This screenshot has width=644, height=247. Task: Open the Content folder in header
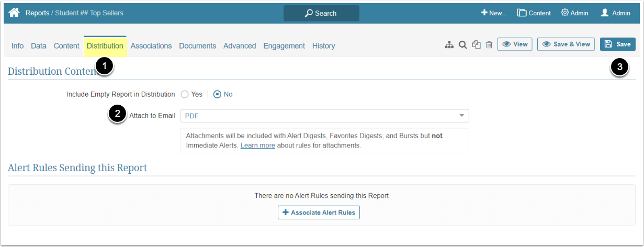coord(534,13)
